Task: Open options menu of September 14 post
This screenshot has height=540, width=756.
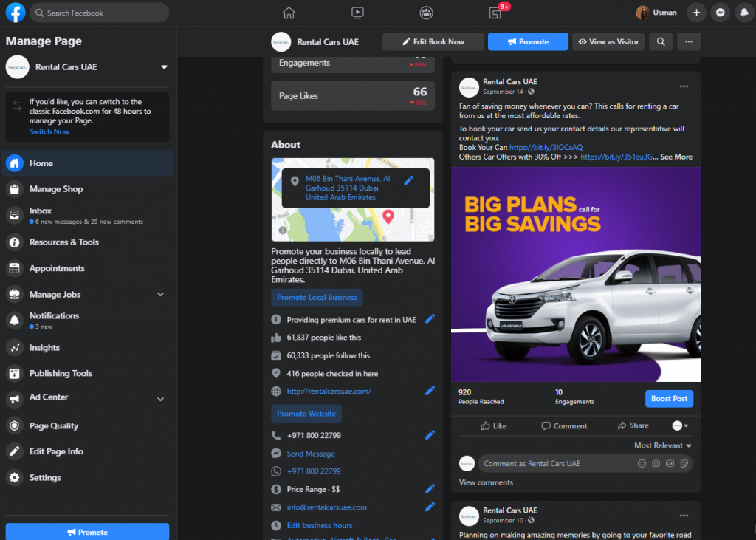Action: tap(684, 86)
